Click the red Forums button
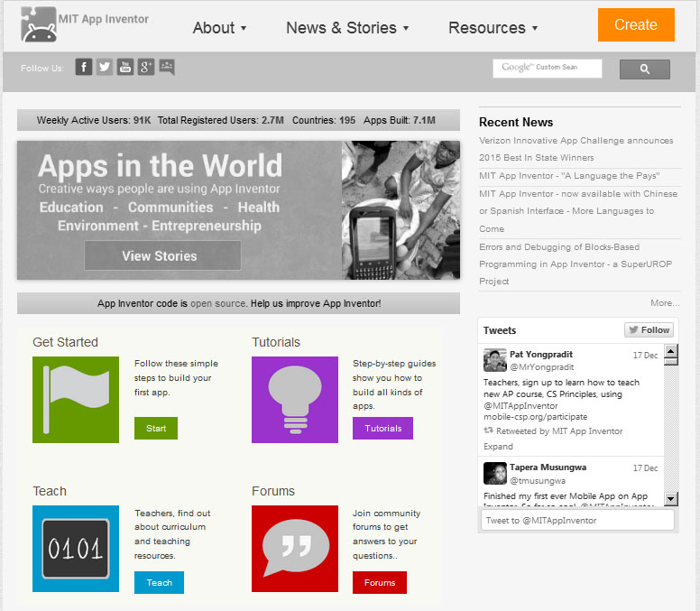This screenshot has height=611, width=700. pyautogui.click(x=380, y=582)
